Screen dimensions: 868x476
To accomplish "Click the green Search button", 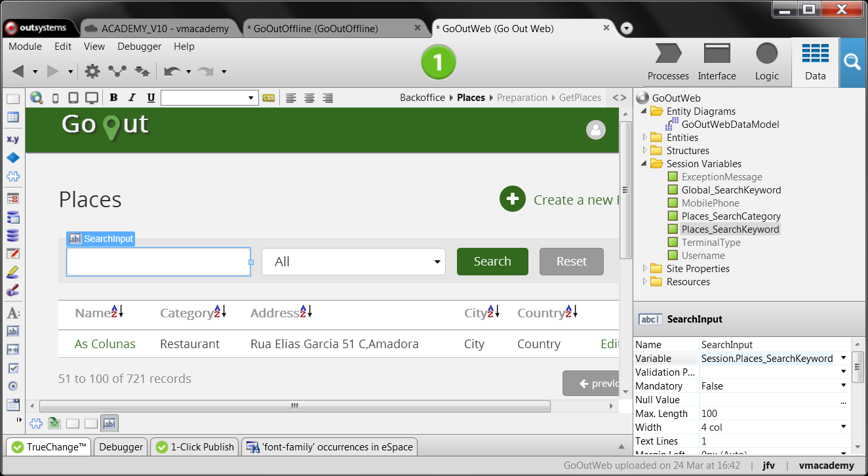I will pyautogui.click(x=492, y=262).
